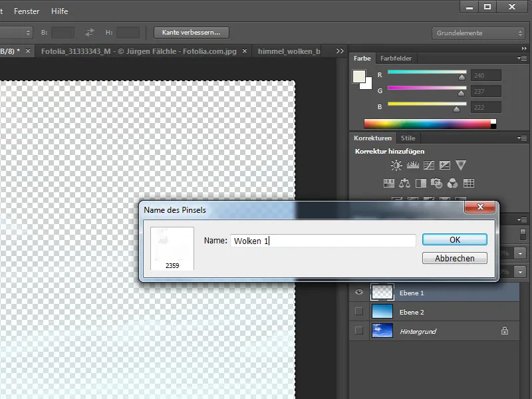The height and width of the screenshot is (399, 532).
Task: Add a Brightness/Contrast adjustment
Action: [x=396, y=165]
